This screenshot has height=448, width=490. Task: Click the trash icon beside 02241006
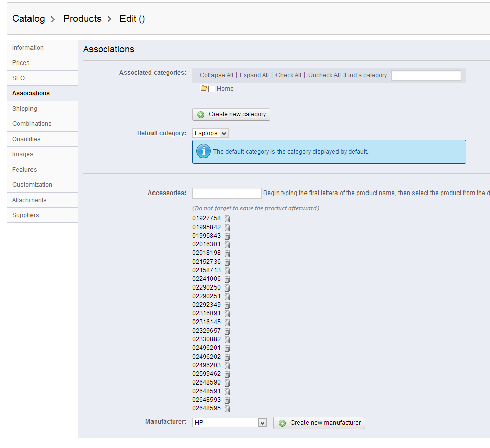(227, 279)
